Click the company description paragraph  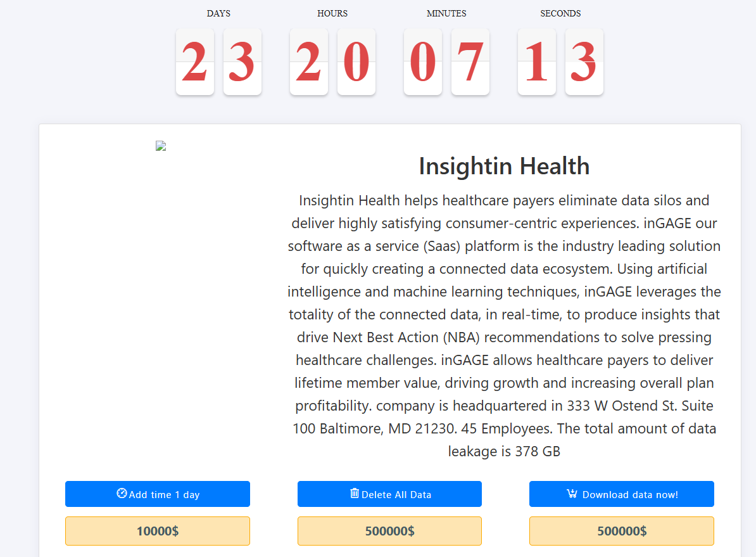[504, 326]
